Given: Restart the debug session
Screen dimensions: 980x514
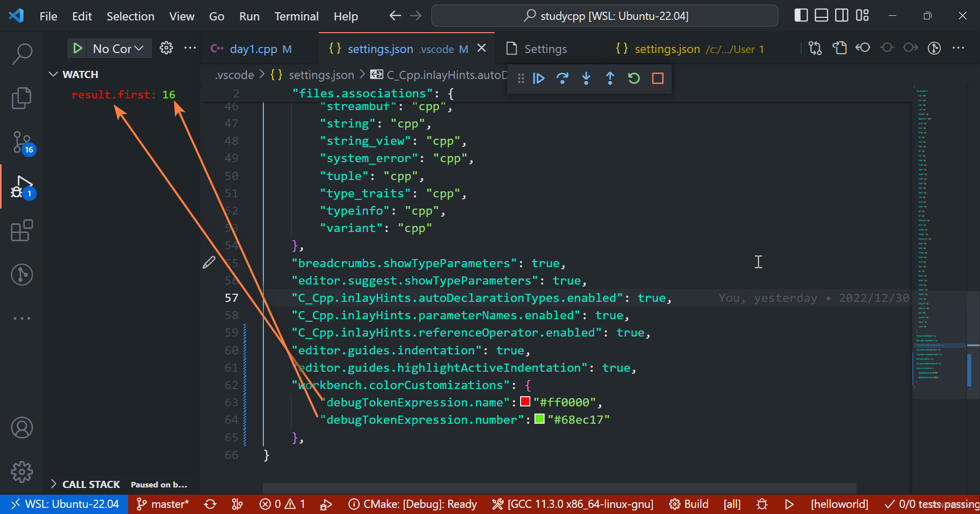Looking at the screenshot, I should pos(634,78).
